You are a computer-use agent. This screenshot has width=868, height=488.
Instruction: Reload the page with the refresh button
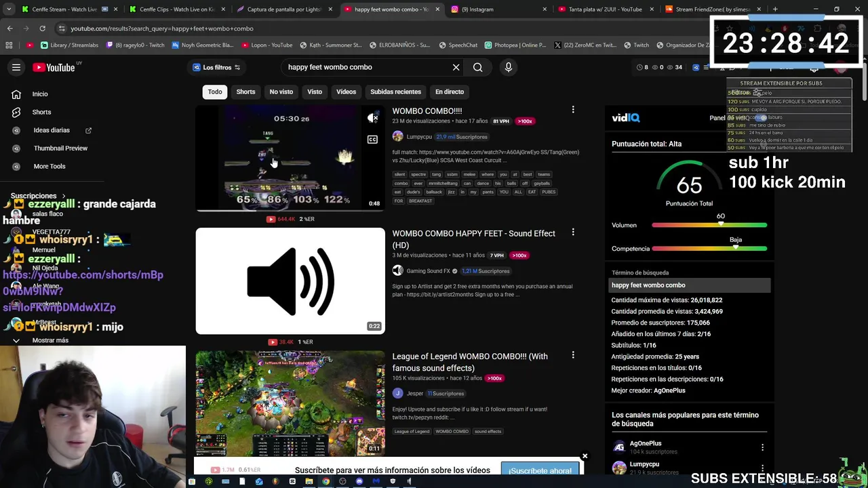pos(42,28)
